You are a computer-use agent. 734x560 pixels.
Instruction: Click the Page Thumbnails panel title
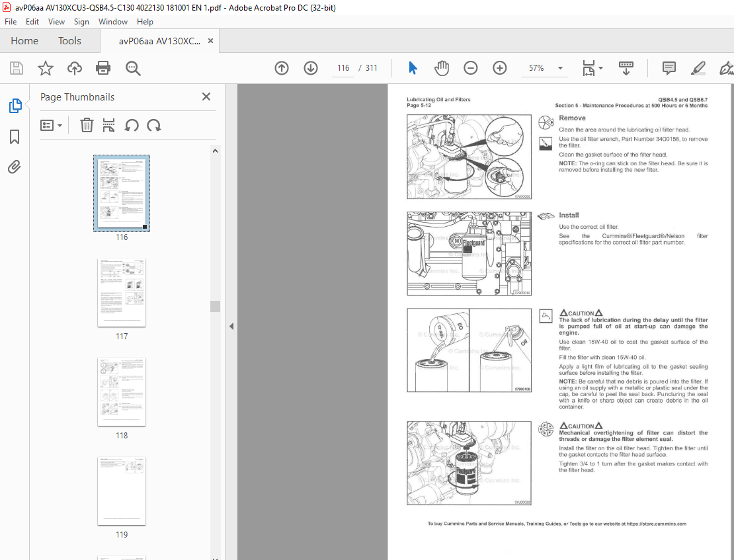(77, 97)
